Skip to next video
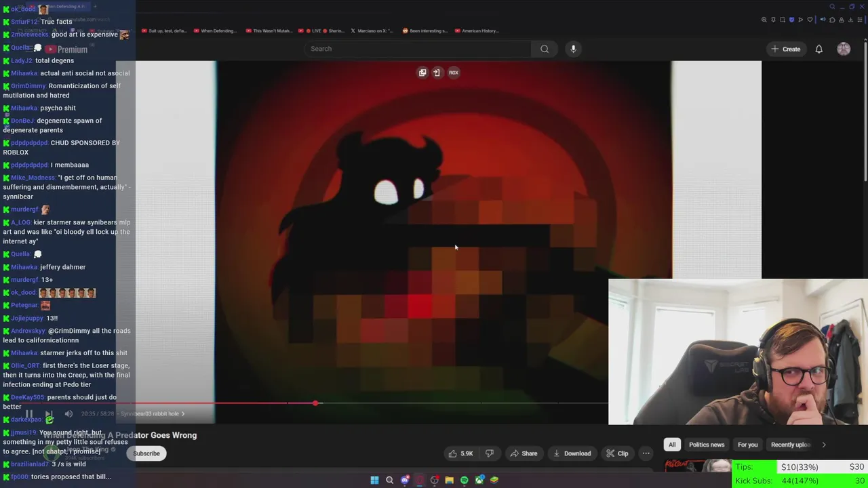The width and height of the screenshot is (868, 488). 49,413
